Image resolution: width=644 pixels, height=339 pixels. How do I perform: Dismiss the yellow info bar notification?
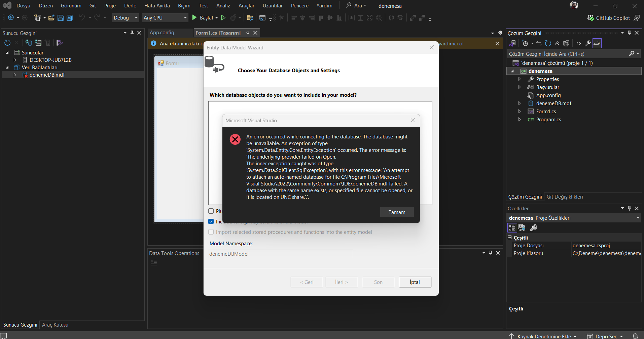click(497, 44)
